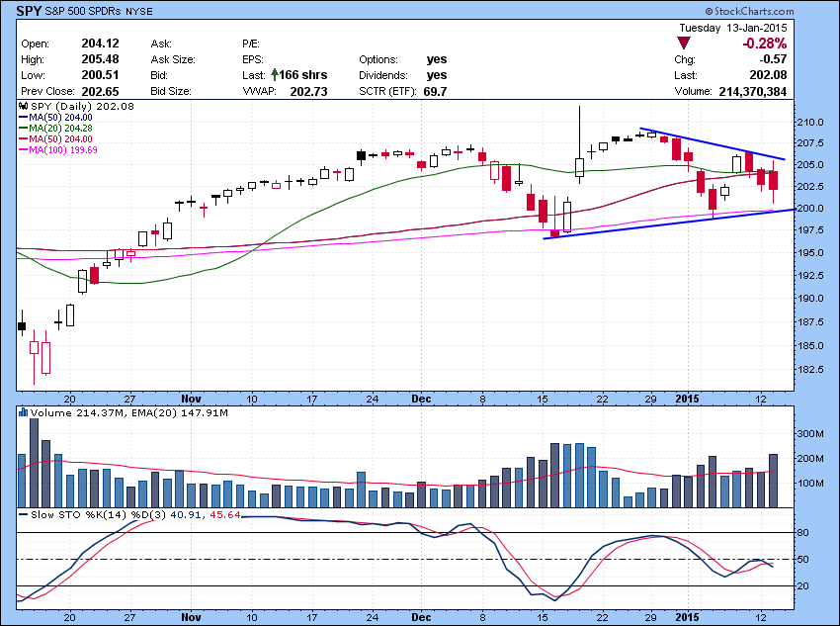Screen dimensions: 840x626
Task: Click the NYSE exchange label
Action: pos(138,11)
